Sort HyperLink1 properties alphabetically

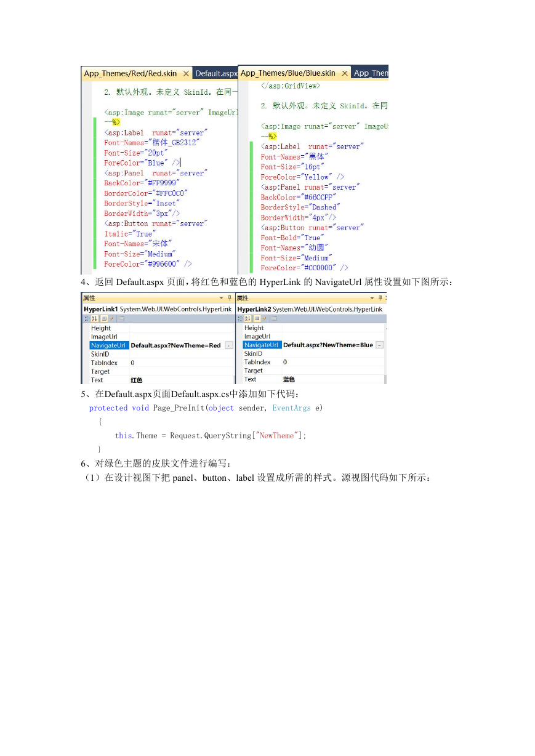(x=95, y=318)
